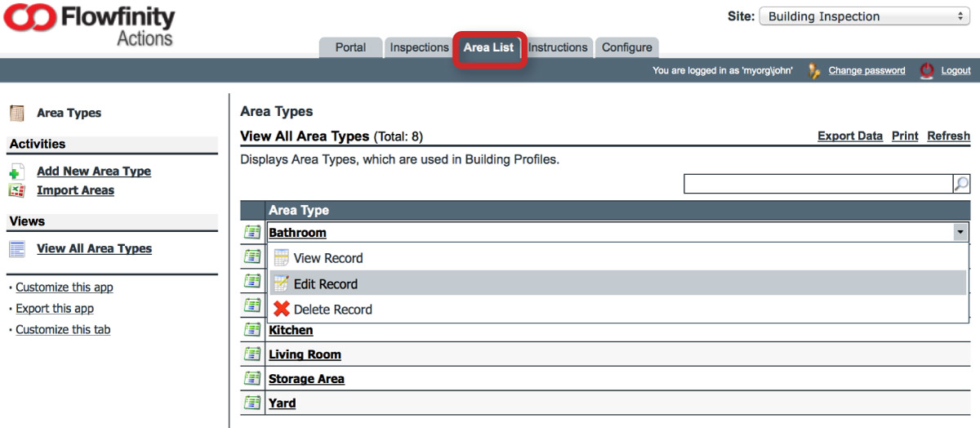
Task: Open the Yard area type record
Action: 282,403
